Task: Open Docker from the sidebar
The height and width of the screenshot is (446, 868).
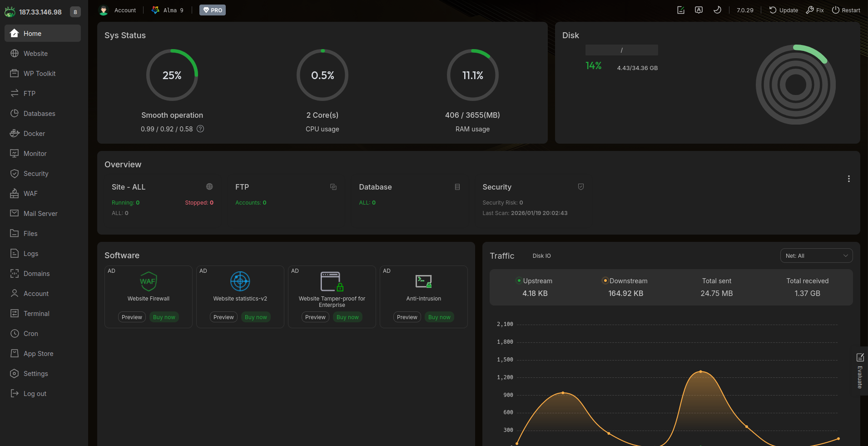Action: point(34,134)
